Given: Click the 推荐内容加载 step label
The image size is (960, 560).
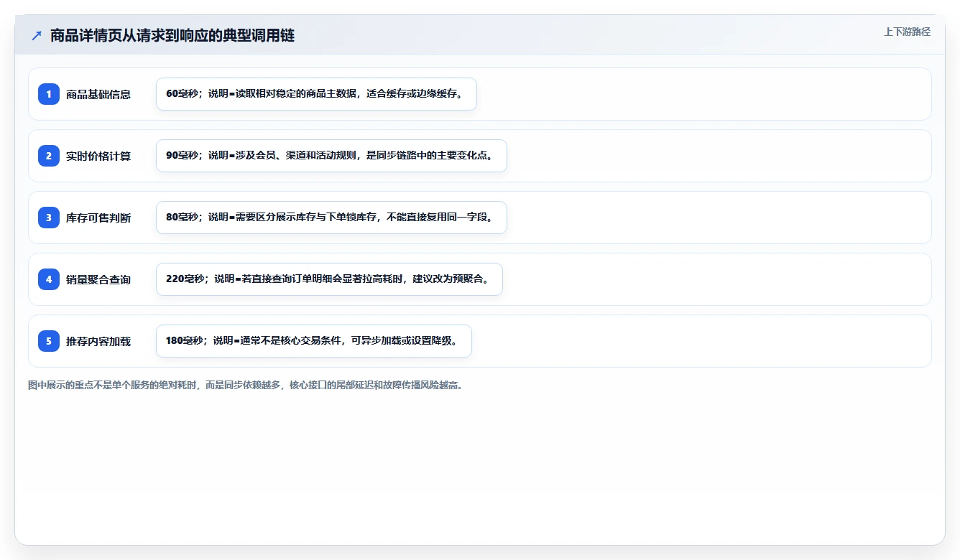Looking at the screenshot, I should tap(98, 341).
